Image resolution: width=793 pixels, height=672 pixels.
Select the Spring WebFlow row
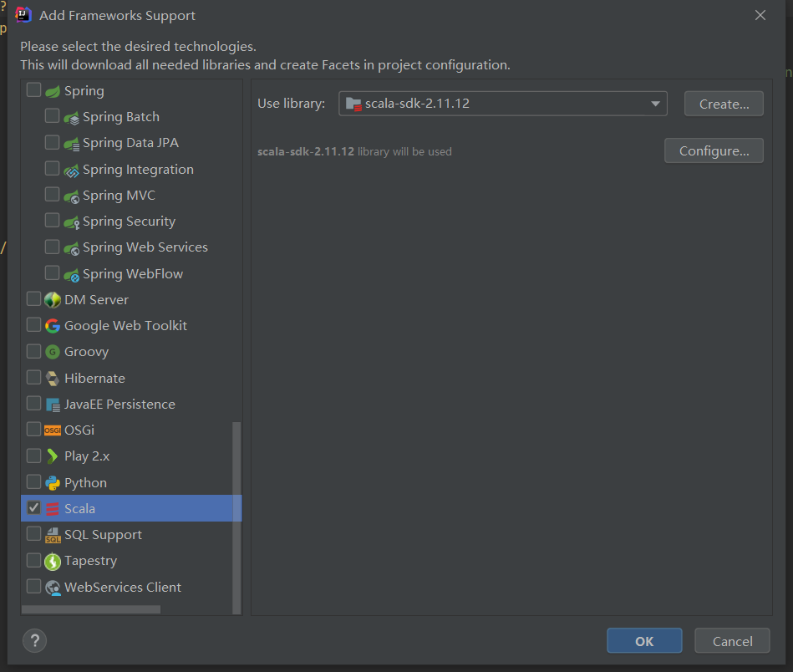coord(131,274)
